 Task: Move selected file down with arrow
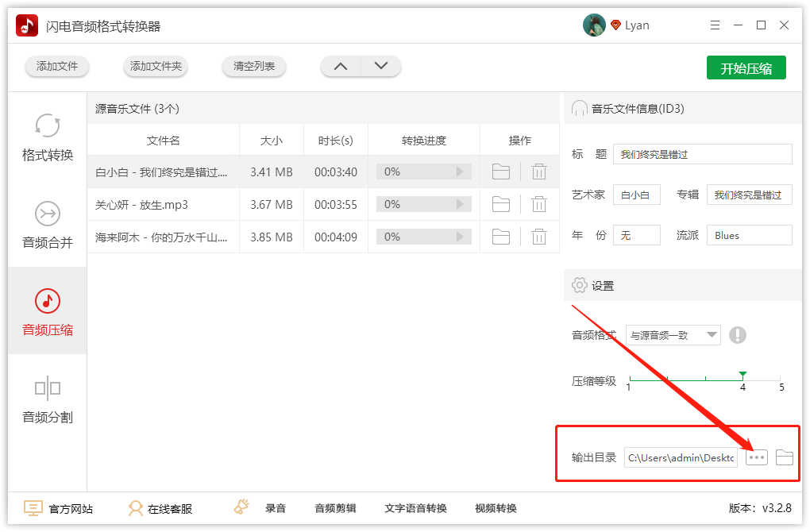point(381,67)
